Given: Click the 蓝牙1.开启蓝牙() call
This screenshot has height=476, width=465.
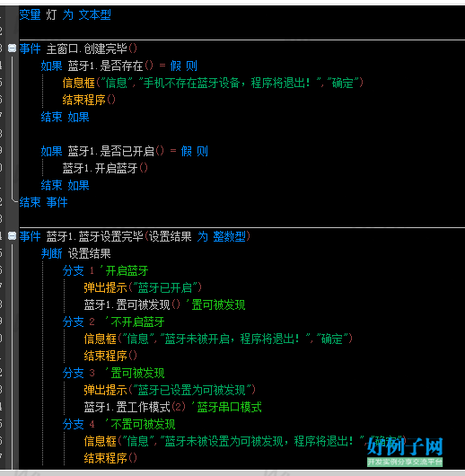Looking at the screenshot, I should point(105,168).
